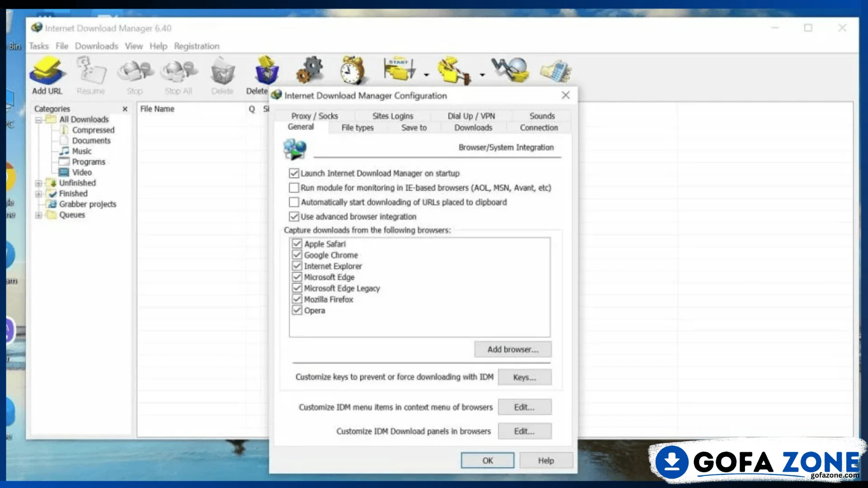The width and height of the screenshot is (868, 488).
Task: Close the Categories panel with X
Action: click(x=125, y=109)
